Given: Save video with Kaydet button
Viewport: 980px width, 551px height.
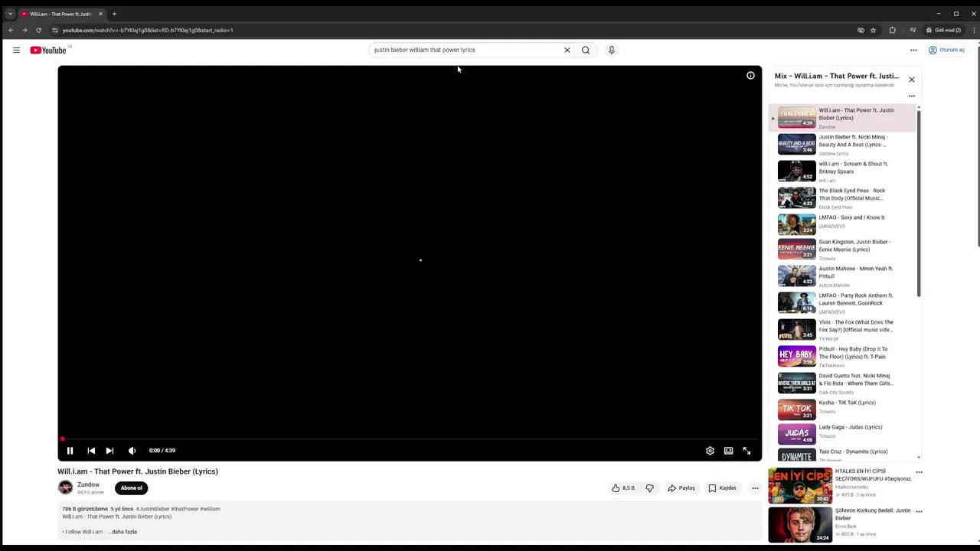Looking at the screenshot, I should coord(722,487).
